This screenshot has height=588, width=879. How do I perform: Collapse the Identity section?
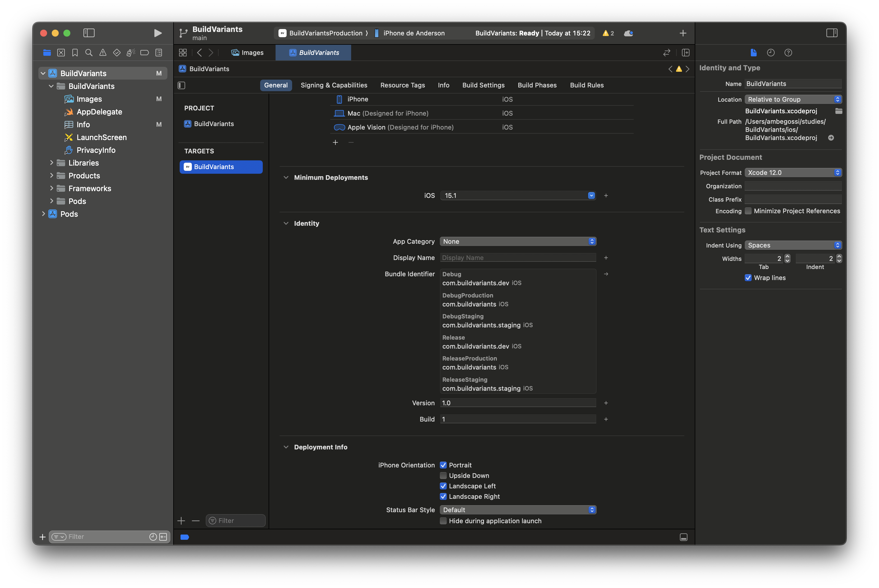pos(286,223)
